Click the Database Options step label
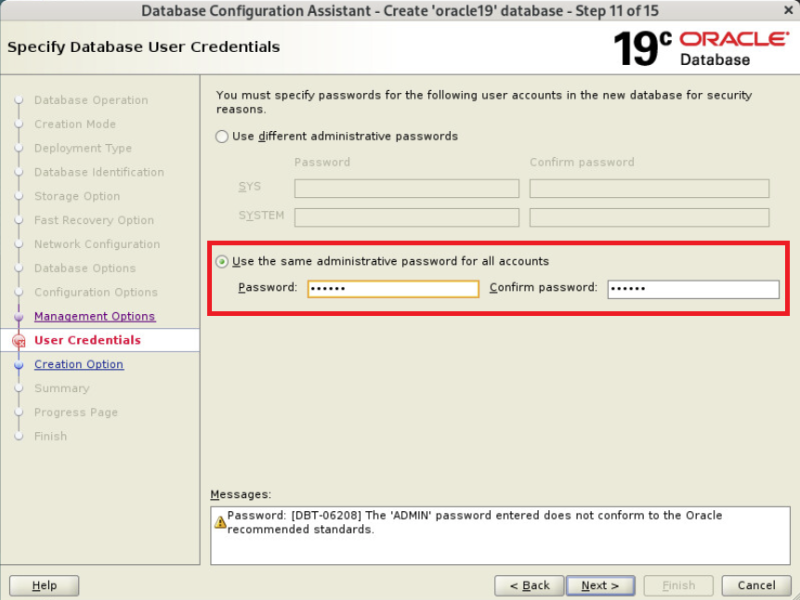This screenshot has width=800, height=600. [x=85, y=268]
